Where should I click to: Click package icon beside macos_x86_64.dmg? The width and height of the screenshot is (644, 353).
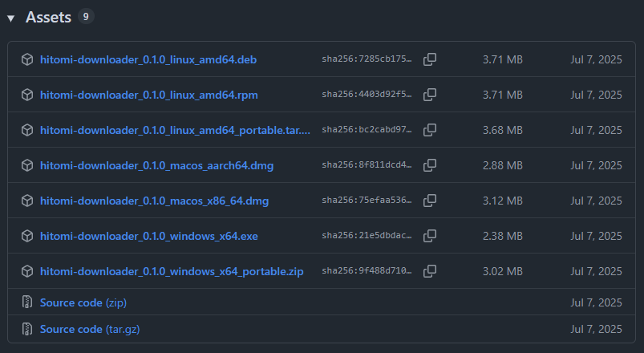coord(27,201)
